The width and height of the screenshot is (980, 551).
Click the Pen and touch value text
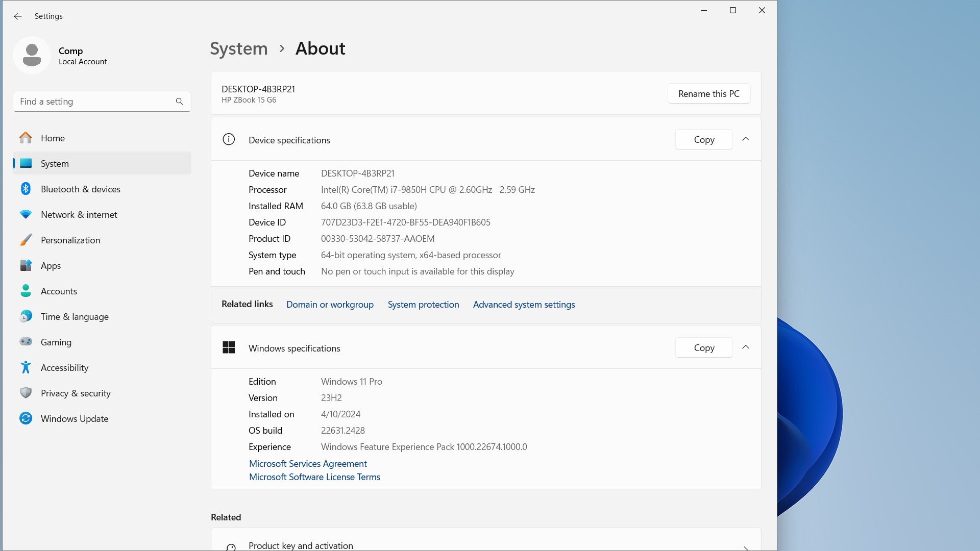point(418,271)
